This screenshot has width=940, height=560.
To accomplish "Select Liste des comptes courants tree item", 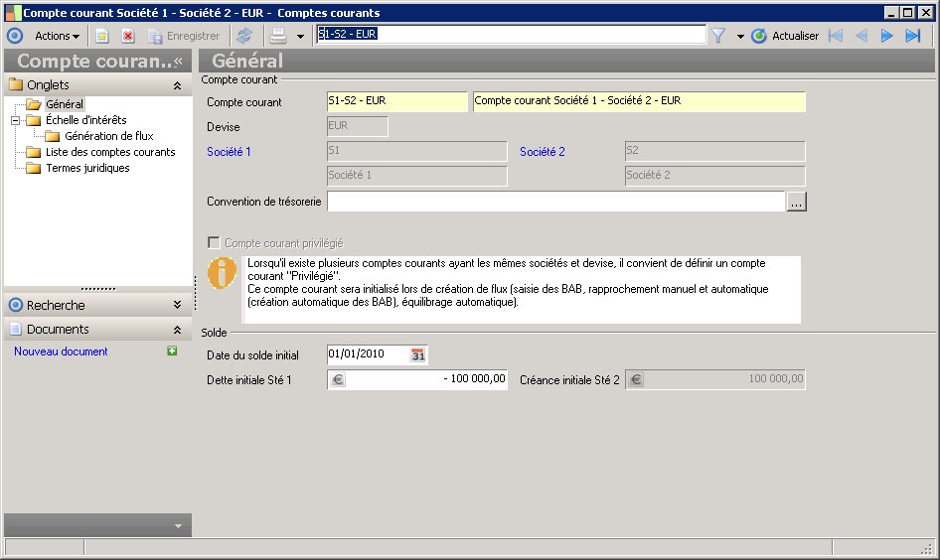I will pyautogui.click(x=109, y=152).
